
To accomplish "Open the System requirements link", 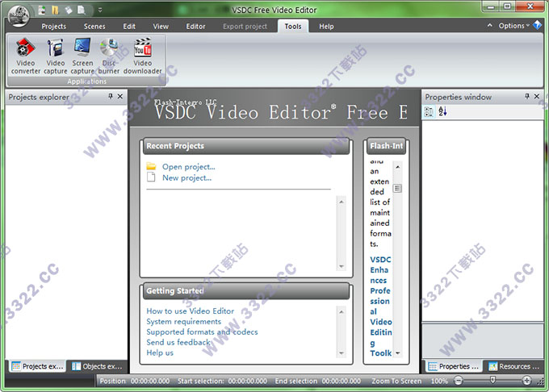I will [x=184, y=321].
